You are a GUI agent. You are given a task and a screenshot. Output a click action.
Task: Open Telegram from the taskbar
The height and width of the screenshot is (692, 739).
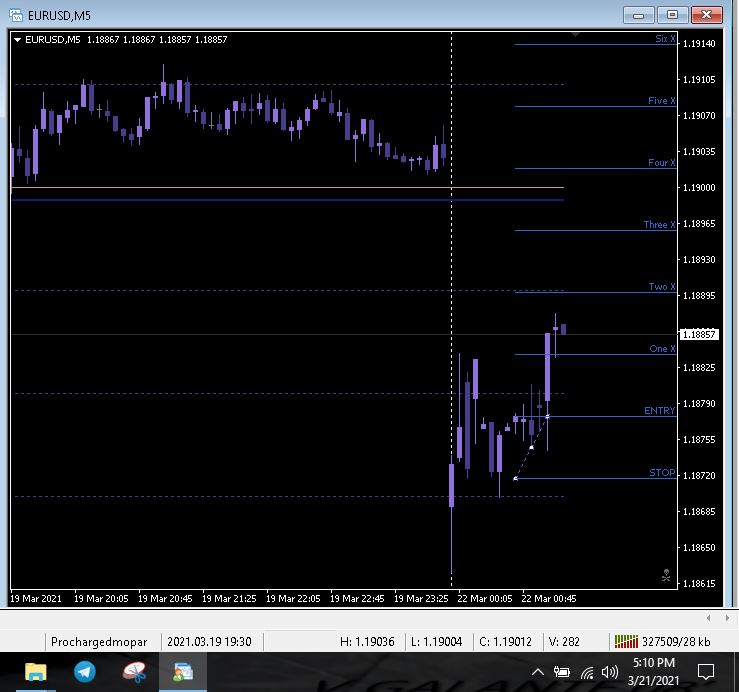pos(85,672)
